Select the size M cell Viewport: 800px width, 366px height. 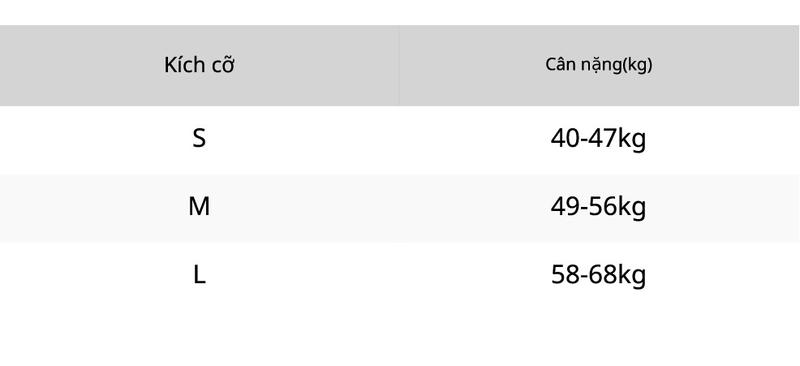click(x=199, y=207)
